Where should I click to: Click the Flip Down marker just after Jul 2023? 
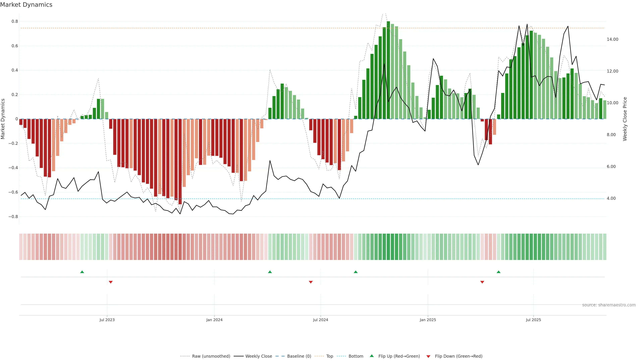pos(111,282)
